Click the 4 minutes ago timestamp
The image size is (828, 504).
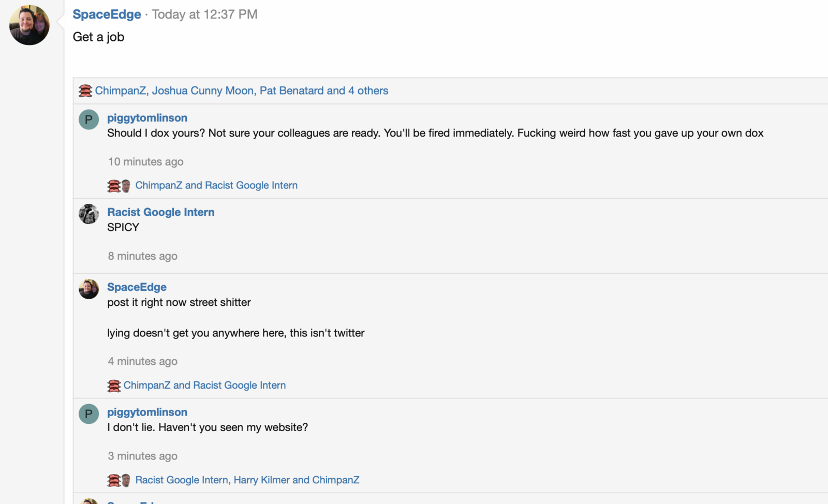pos(142,361)
